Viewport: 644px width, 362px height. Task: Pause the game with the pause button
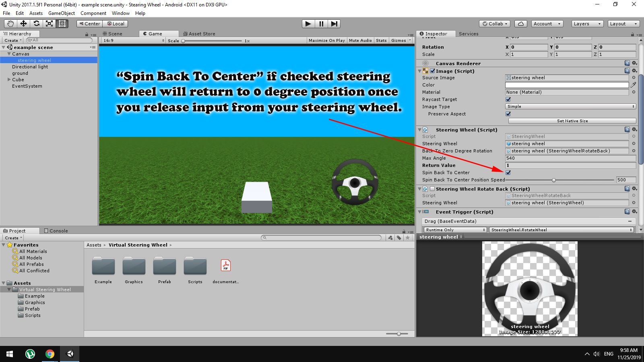coord(321,24)
